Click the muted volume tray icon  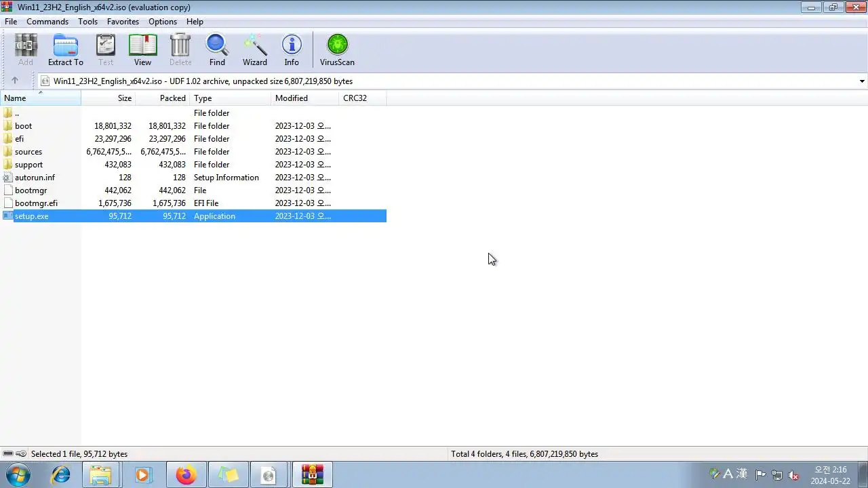793,475
